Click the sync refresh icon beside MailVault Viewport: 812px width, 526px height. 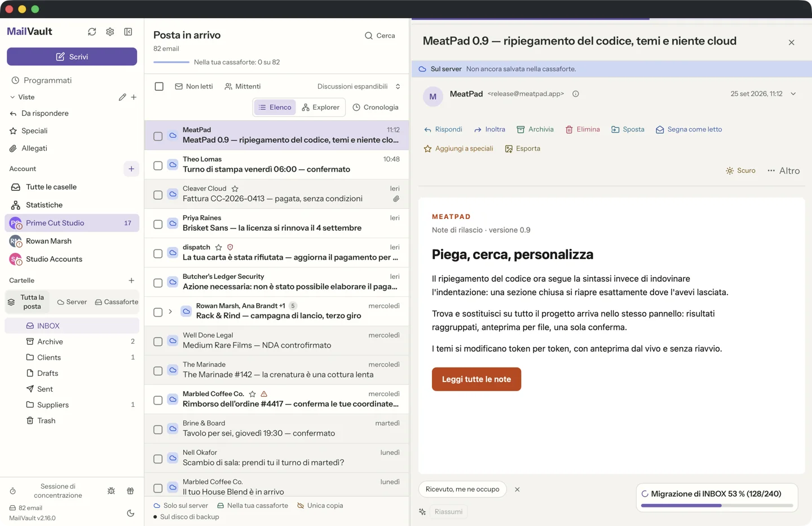click(92, 32)
